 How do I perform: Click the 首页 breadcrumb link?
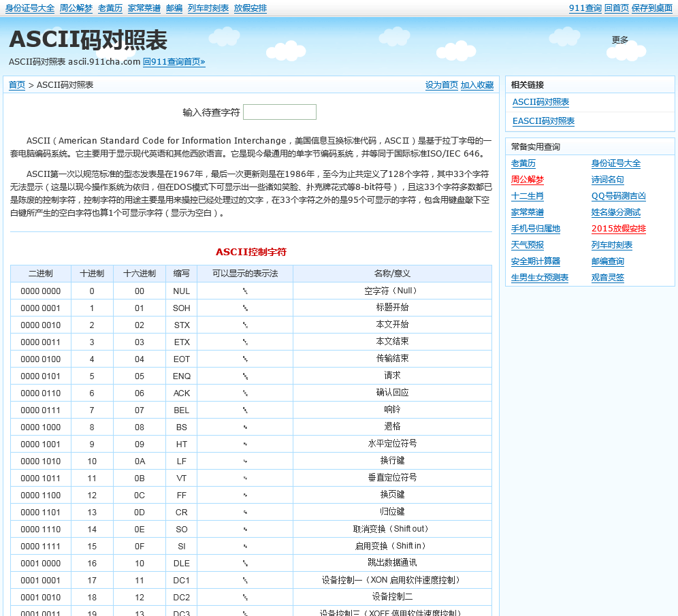(x=17, y=85)
